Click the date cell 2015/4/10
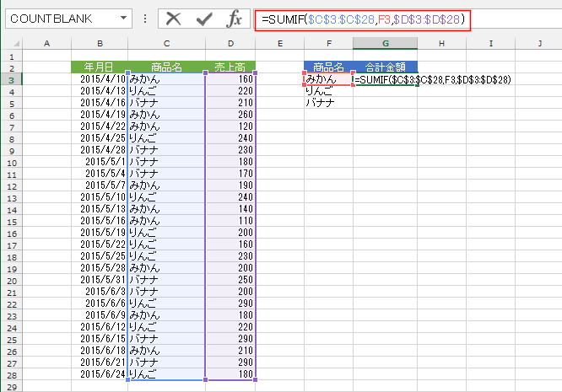The width and height of the screenshot is (562, 392). pyautogui.click(x=100, y=78)
